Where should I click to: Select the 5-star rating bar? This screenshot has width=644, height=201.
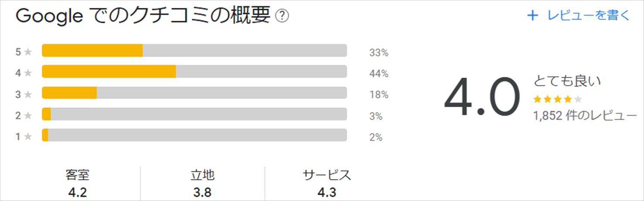[194, 51]
